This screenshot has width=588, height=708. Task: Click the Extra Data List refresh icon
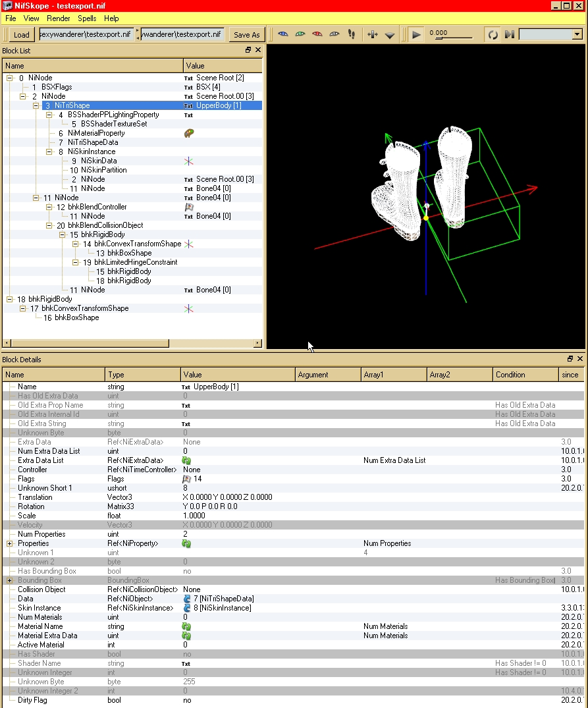tap(186, 460)
